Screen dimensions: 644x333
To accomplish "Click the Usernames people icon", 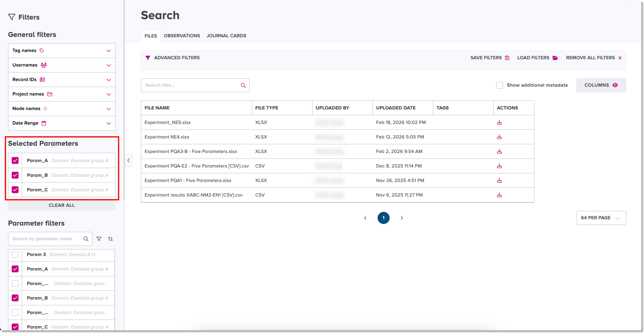I will 44,65.
